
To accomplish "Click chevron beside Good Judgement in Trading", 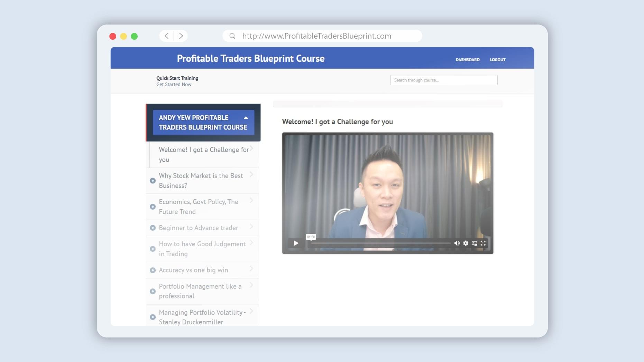I will tap(251, 243).
